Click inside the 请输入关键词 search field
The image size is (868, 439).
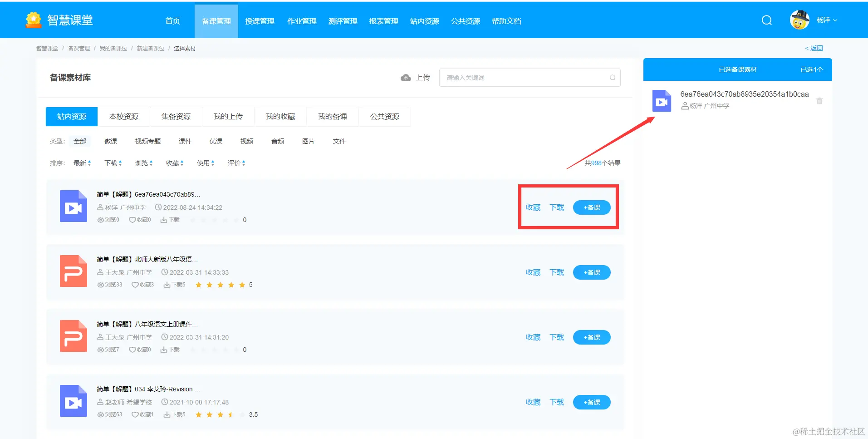[522, 77]
